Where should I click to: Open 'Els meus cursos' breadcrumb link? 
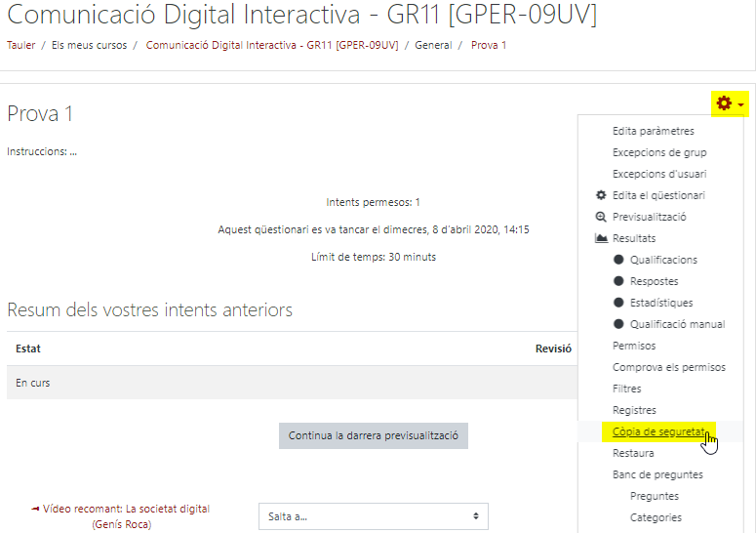(89, 45)
